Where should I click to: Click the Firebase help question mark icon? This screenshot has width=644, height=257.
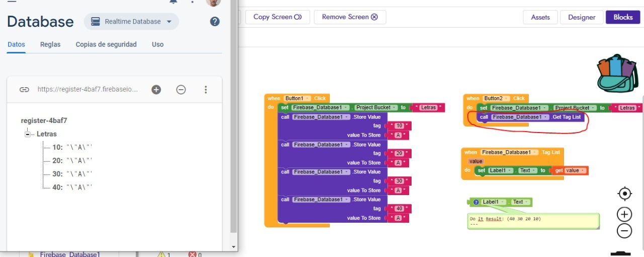point(215,22)
